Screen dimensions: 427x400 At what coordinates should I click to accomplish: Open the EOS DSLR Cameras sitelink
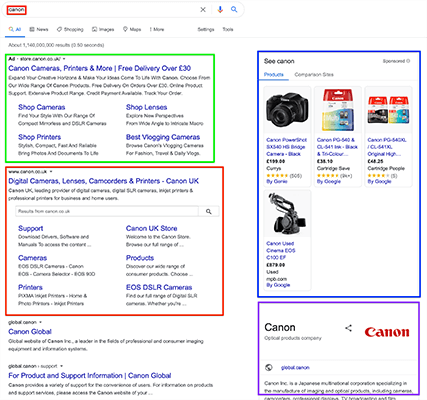pyautogui.click(x=159, y=287)
